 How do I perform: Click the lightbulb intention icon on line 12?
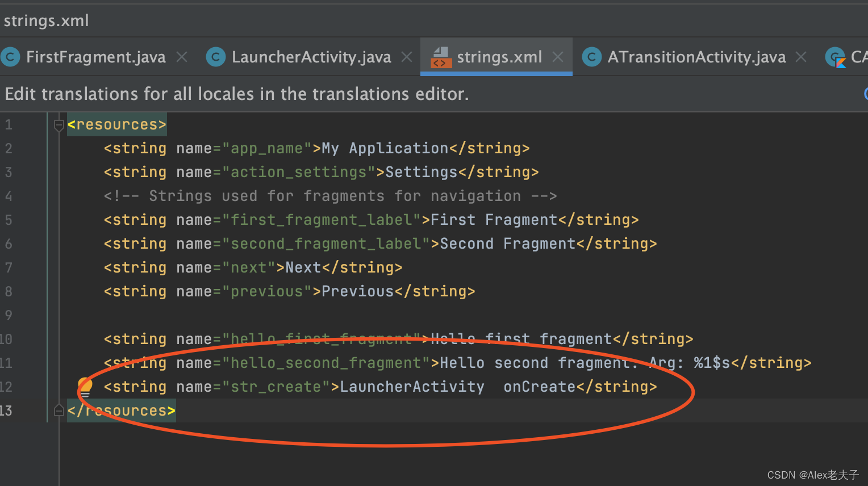[84, 386]
